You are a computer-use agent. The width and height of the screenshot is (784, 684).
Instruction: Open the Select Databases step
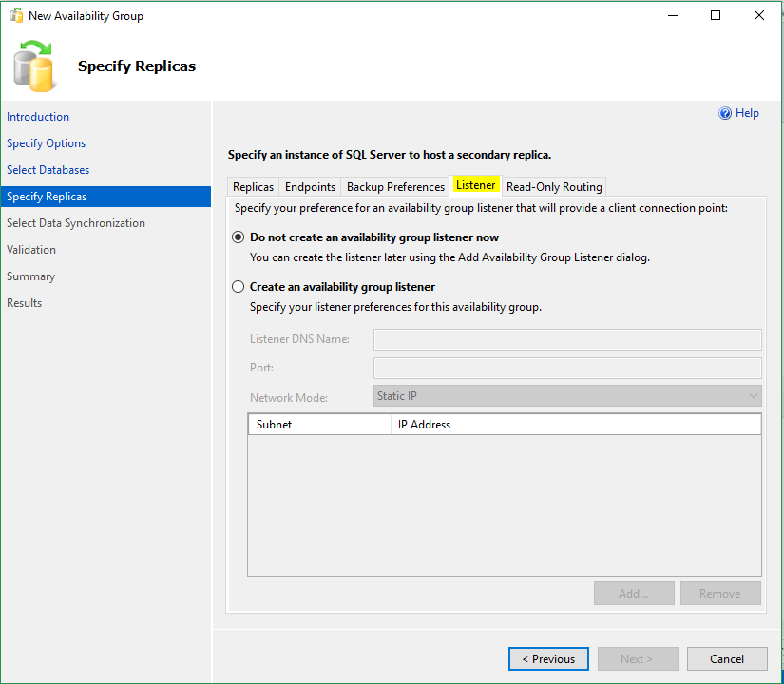pyautogui.click(x=48, y=169)
